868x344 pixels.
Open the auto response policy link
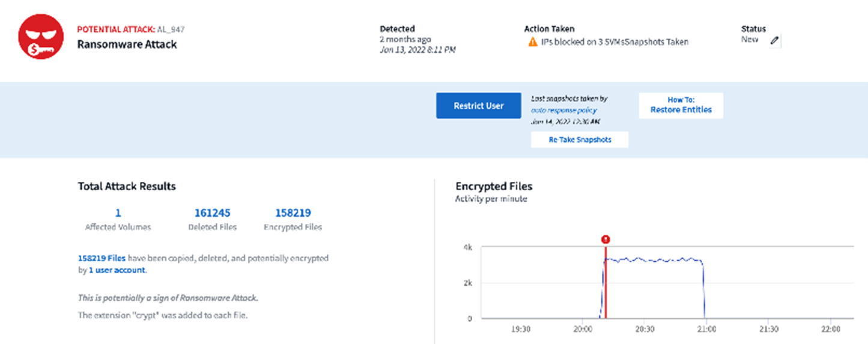[x=563, y=110]
